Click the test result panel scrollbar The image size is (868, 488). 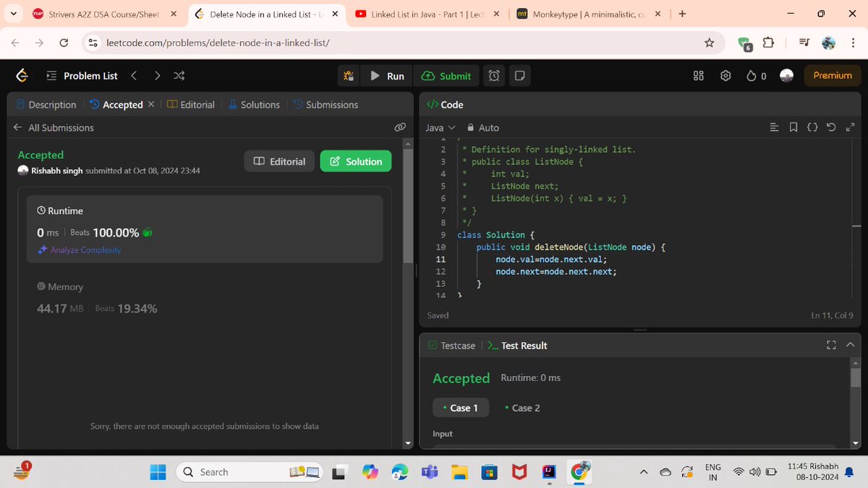(856, 377)
